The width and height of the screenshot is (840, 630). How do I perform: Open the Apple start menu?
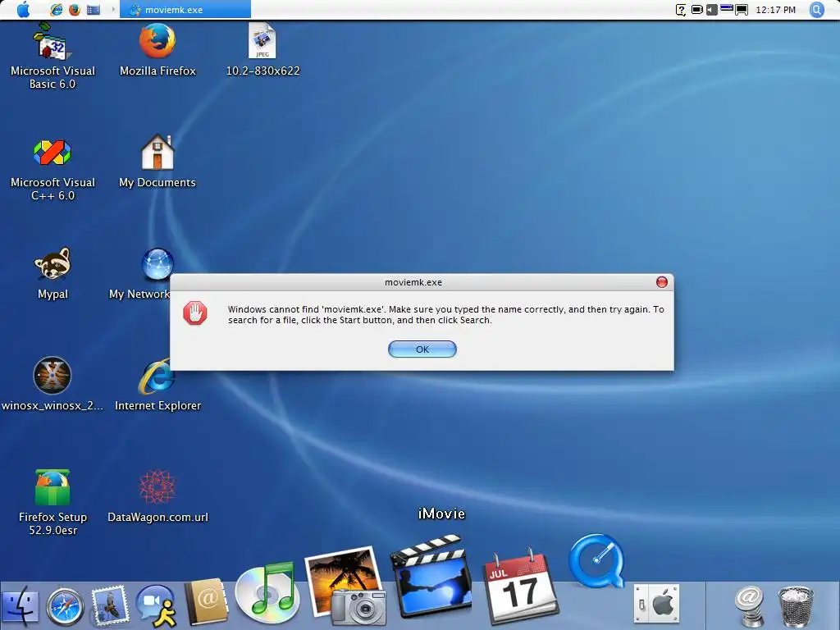click(x=24, y=10)
